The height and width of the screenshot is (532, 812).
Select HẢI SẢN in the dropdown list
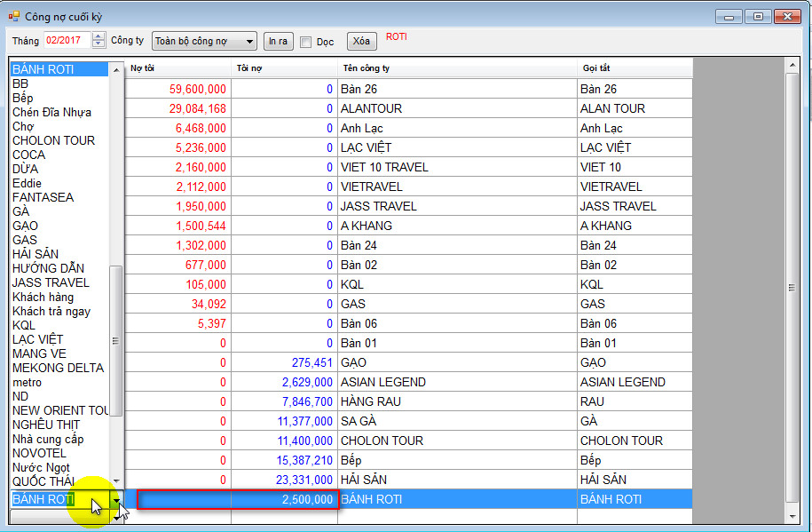(59, 254)
